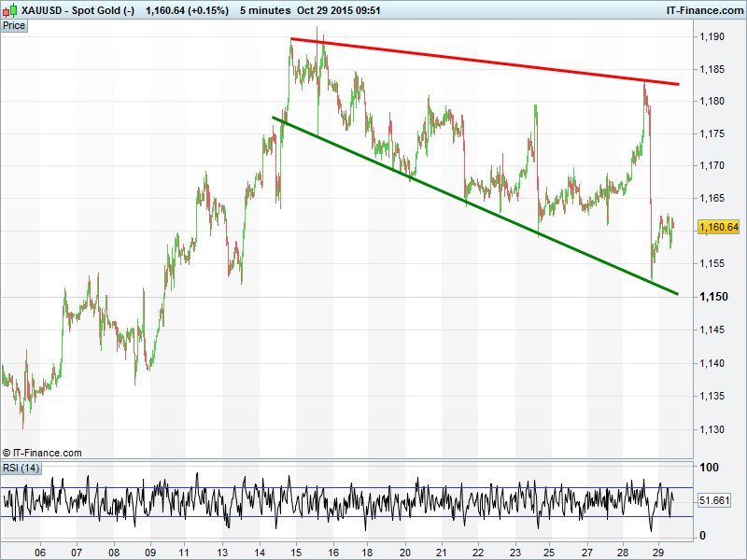This screenshot has height=560, width=747.
Task: Select the red upper trendline
Action: (486, 62)
